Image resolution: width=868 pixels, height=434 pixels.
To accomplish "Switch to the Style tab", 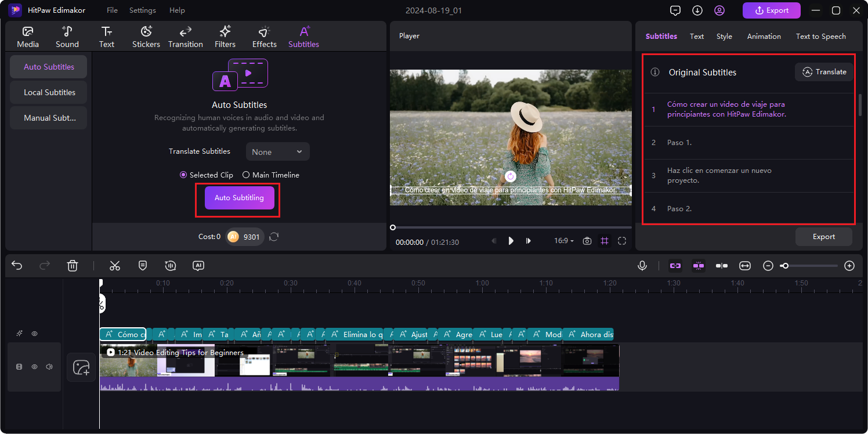I will pos(724,36).
